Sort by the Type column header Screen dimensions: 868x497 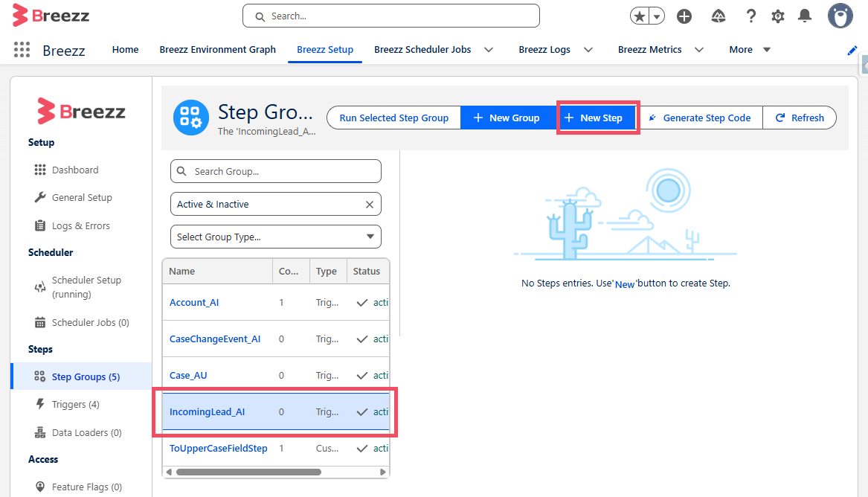pos(328,271)
